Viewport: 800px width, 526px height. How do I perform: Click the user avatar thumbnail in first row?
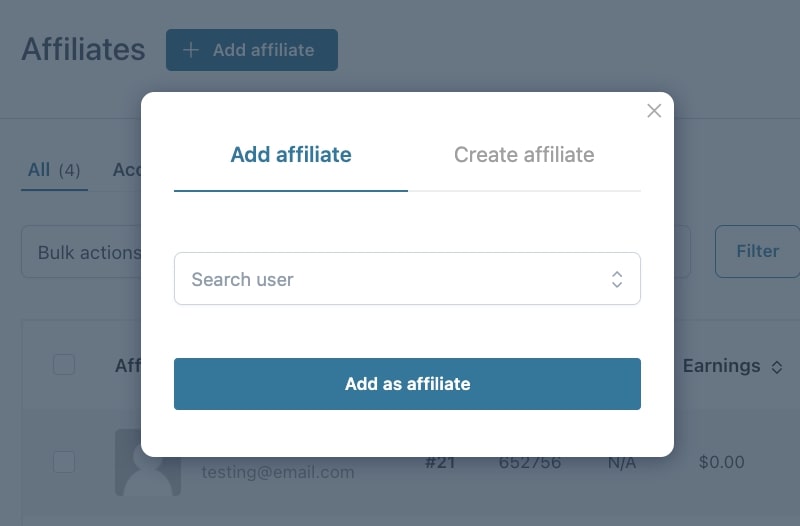[x=148, y=462]
